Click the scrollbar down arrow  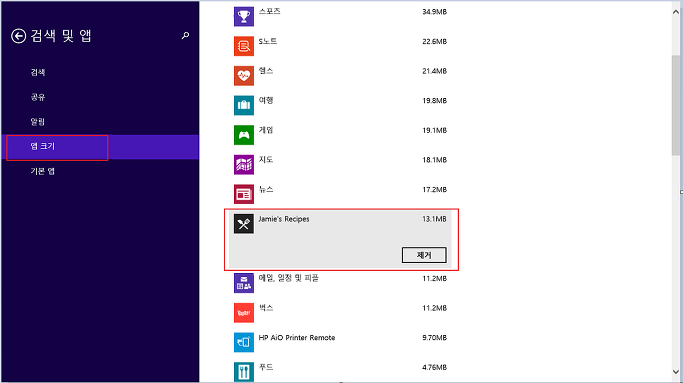pyautogui.click(x=676, y=372)
